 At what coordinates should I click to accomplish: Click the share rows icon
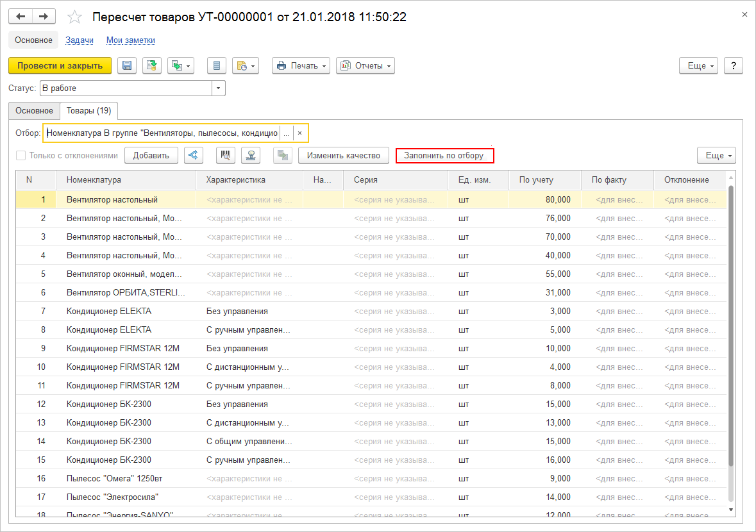(x=194, y=155)
